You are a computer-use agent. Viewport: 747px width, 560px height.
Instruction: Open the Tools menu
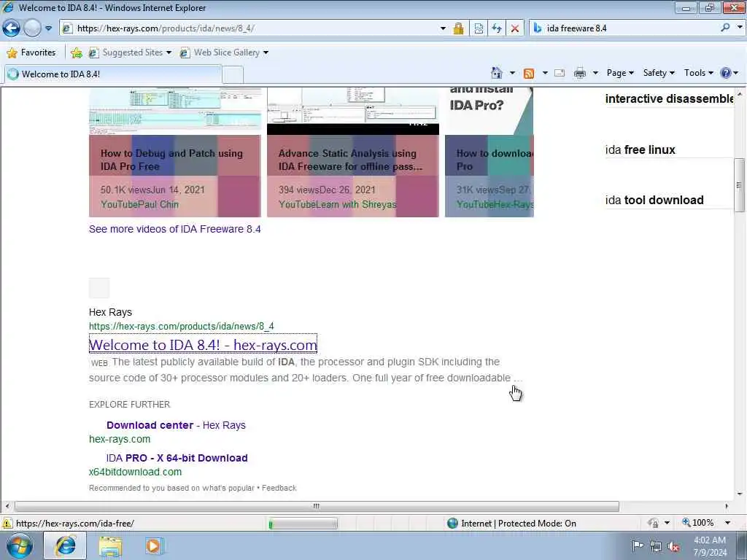tap(698, 73)
